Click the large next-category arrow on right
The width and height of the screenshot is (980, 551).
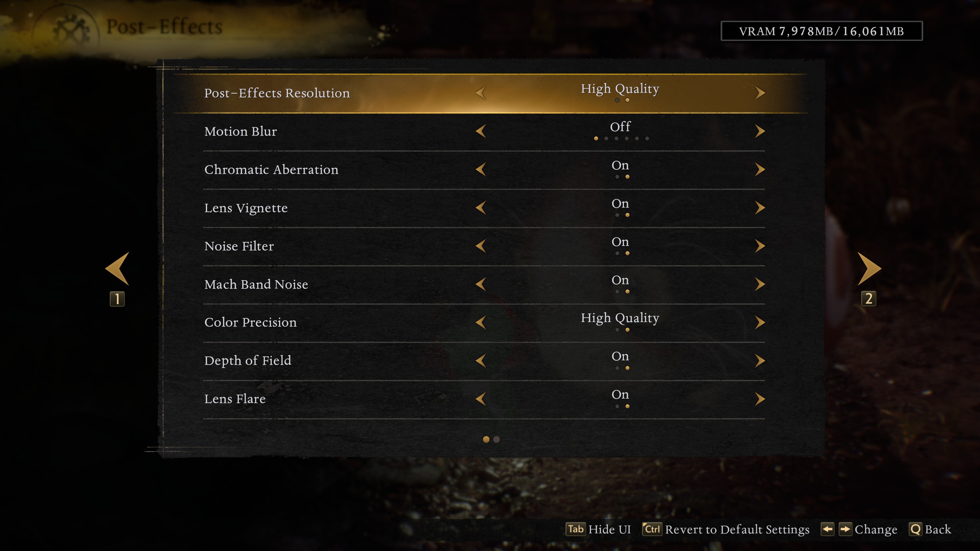tap(869, 269)
